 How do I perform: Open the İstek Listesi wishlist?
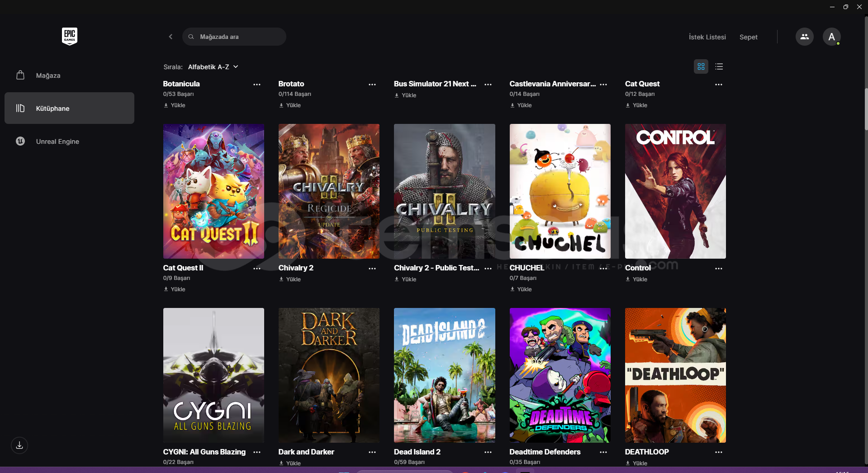pyautogui.click(x=707, y=37)
